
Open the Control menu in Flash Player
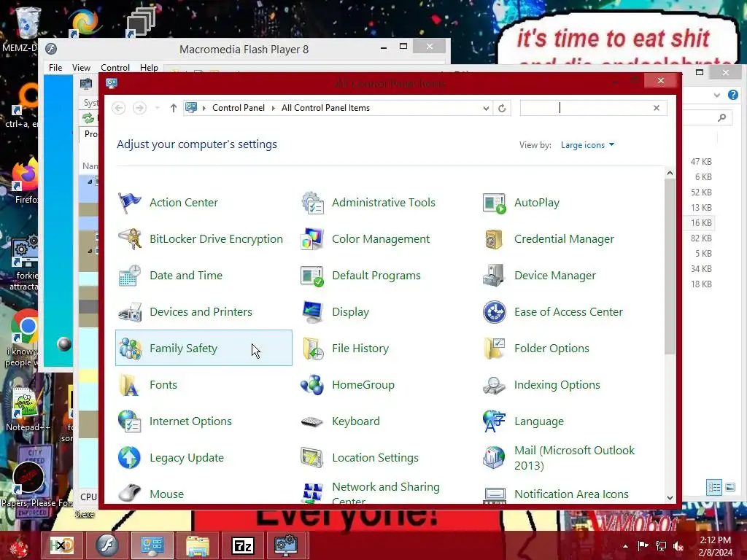click(x=115, y=68)
